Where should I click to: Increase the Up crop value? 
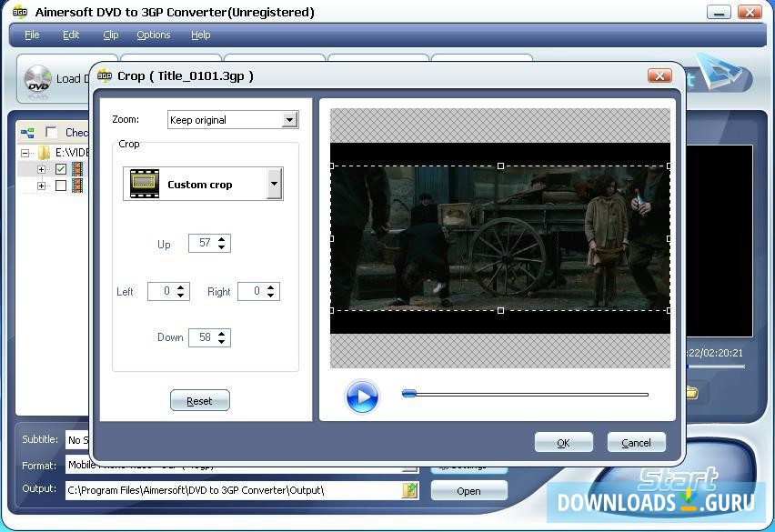221,239
